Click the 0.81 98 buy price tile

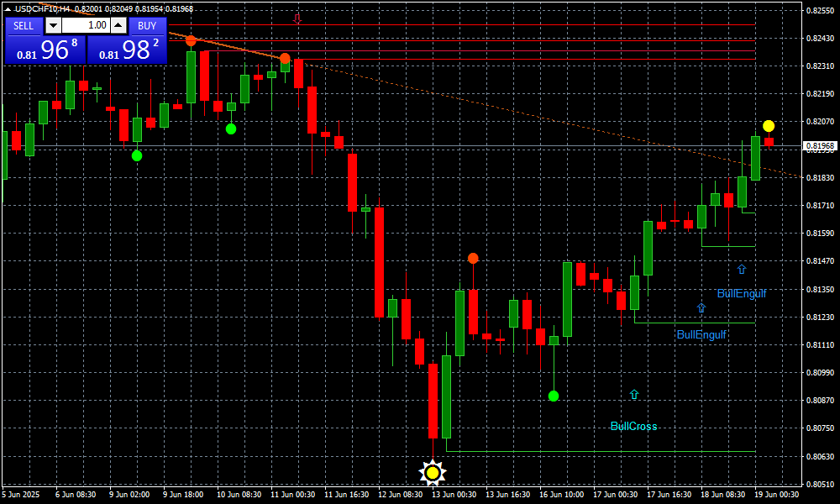127,49
